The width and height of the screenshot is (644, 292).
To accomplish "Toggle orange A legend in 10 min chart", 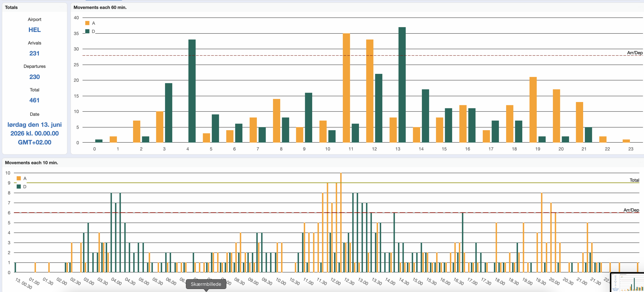I will tap(19, 178).
